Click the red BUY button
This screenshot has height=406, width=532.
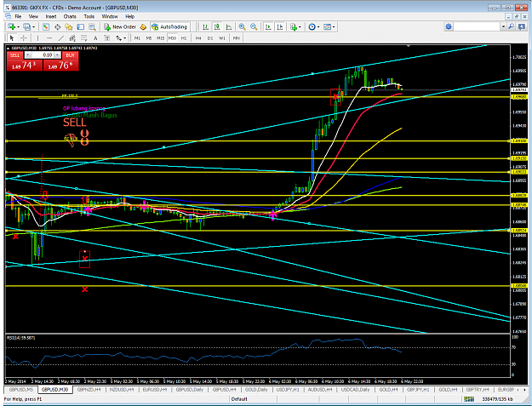[x=71, y=55]
